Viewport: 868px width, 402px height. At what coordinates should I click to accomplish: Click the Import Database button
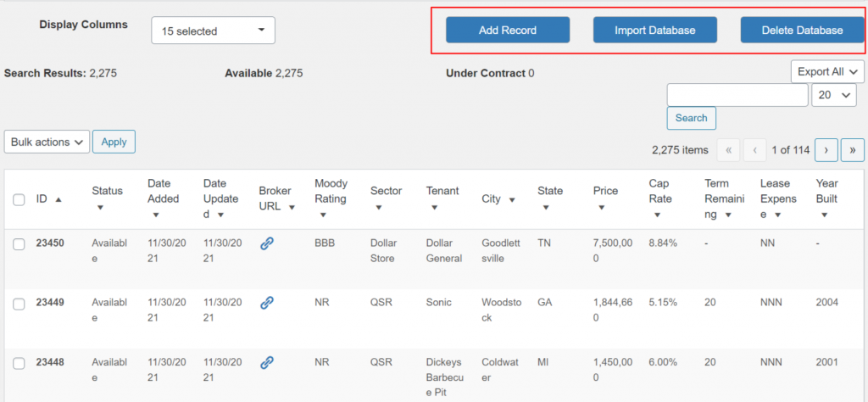pos(655,30)
